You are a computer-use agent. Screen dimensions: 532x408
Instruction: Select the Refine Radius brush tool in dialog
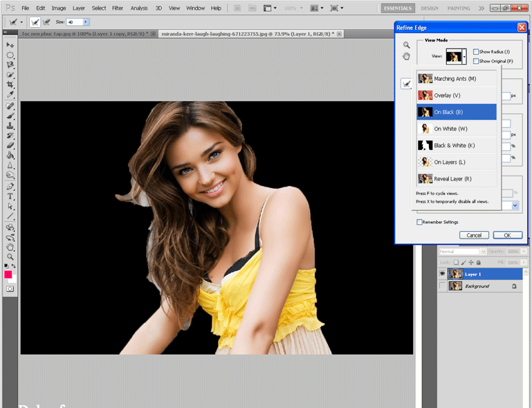pyautogui.click(x=407, y=84)
